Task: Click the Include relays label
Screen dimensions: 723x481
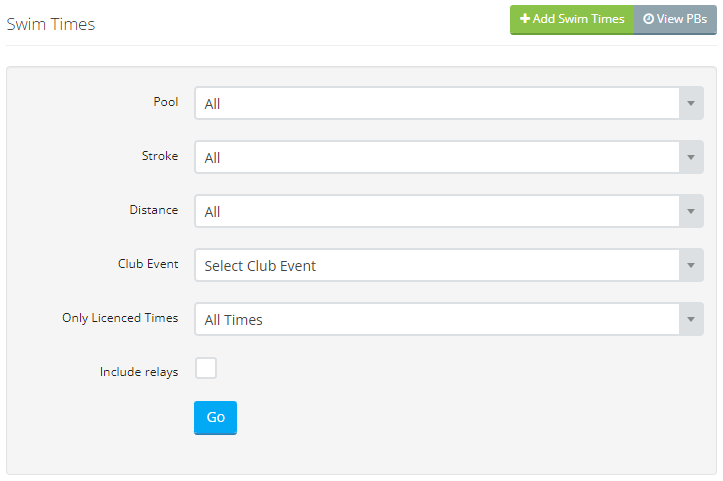Action: point(139,372)
